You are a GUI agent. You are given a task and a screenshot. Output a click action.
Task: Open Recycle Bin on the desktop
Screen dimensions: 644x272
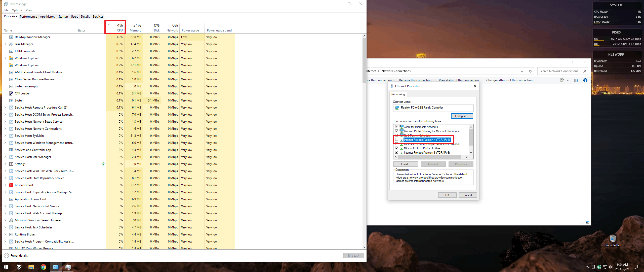pos(613,241)
